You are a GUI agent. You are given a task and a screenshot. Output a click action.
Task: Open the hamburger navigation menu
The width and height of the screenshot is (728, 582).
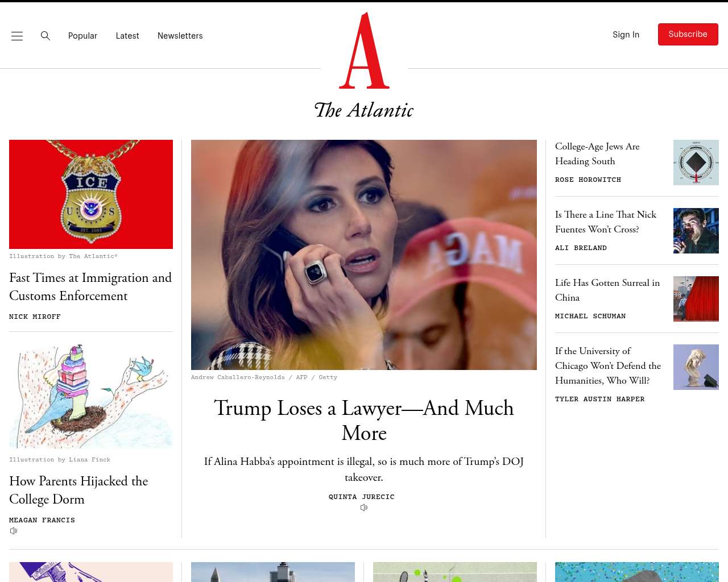tap(17, 36)
